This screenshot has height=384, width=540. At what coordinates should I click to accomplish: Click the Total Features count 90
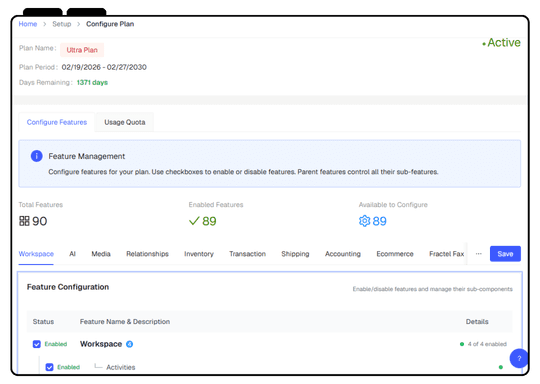point(40,221)
